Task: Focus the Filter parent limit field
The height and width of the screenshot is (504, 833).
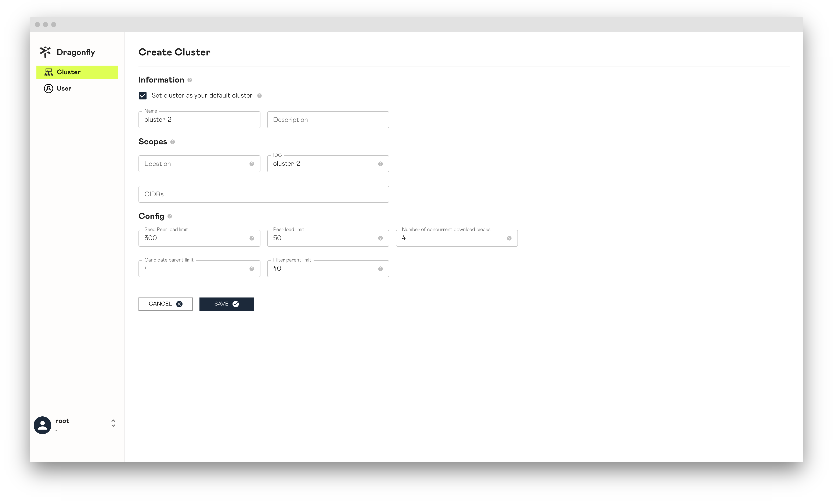Action: tap(328, 269)
